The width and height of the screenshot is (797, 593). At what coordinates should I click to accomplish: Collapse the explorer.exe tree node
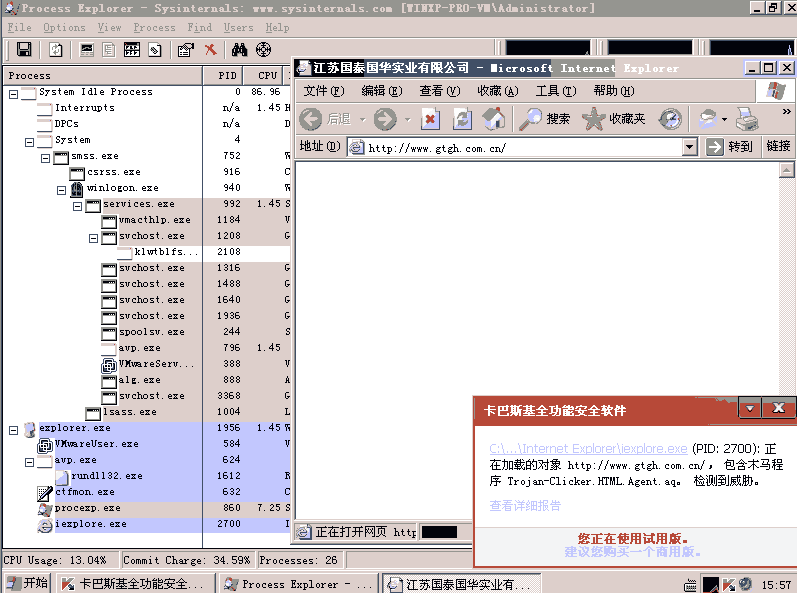coord(14,430)
